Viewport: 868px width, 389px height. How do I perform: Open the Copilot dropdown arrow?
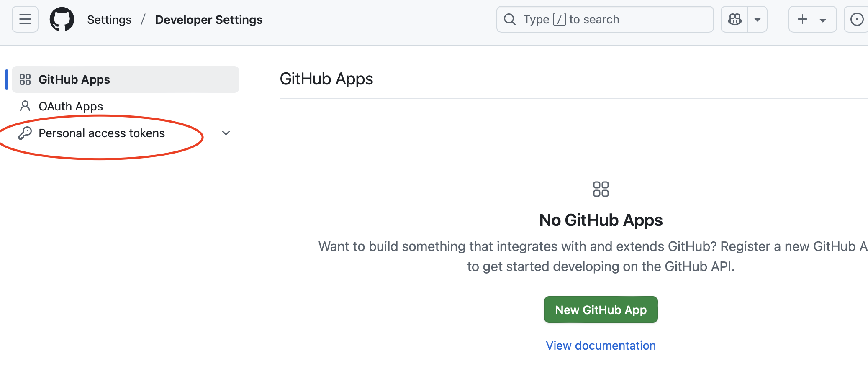tap(758, 19)
